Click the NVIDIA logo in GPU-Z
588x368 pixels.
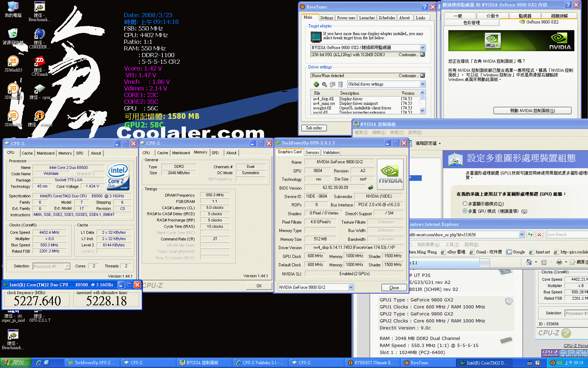click(x=390, y=175)
